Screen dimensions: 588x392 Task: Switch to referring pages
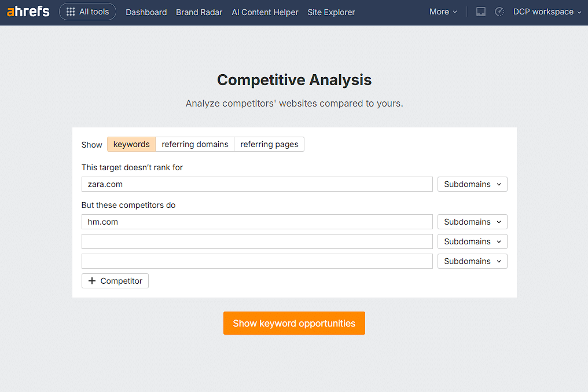click(x=269, y=144)
